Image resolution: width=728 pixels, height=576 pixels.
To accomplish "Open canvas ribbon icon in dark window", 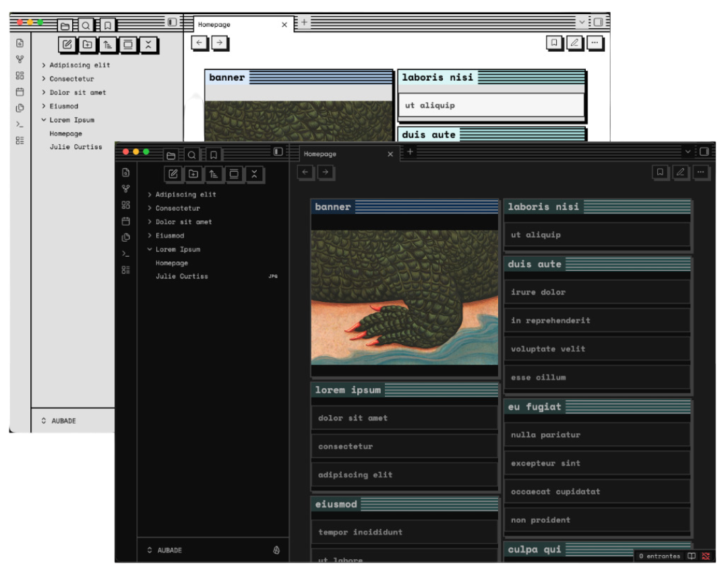I will 126,205.
